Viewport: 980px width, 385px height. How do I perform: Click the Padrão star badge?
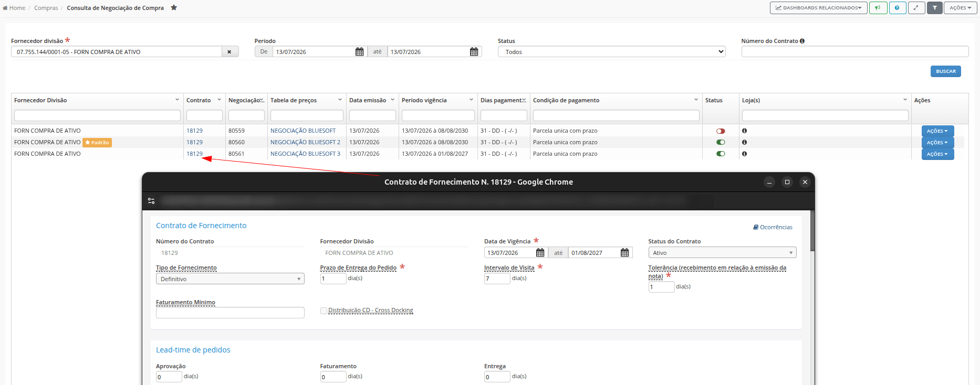(x=97, y=143)
